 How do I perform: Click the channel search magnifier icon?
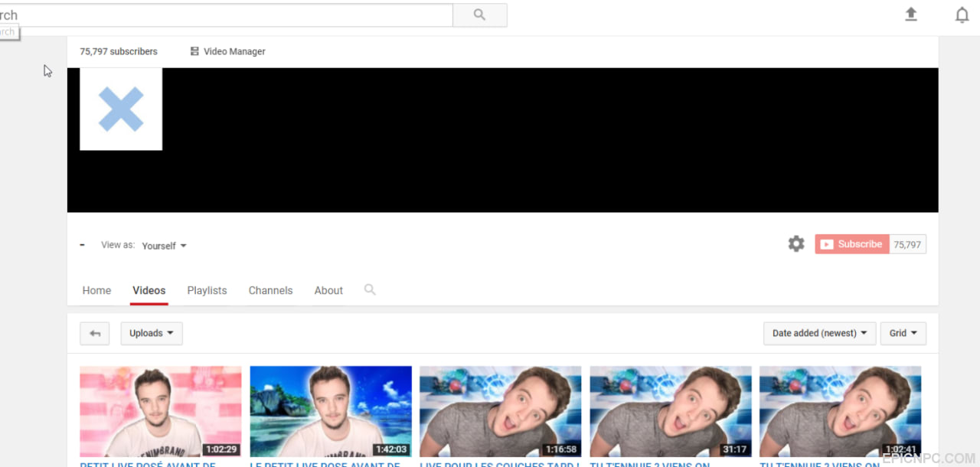click(x=370, y=289)
